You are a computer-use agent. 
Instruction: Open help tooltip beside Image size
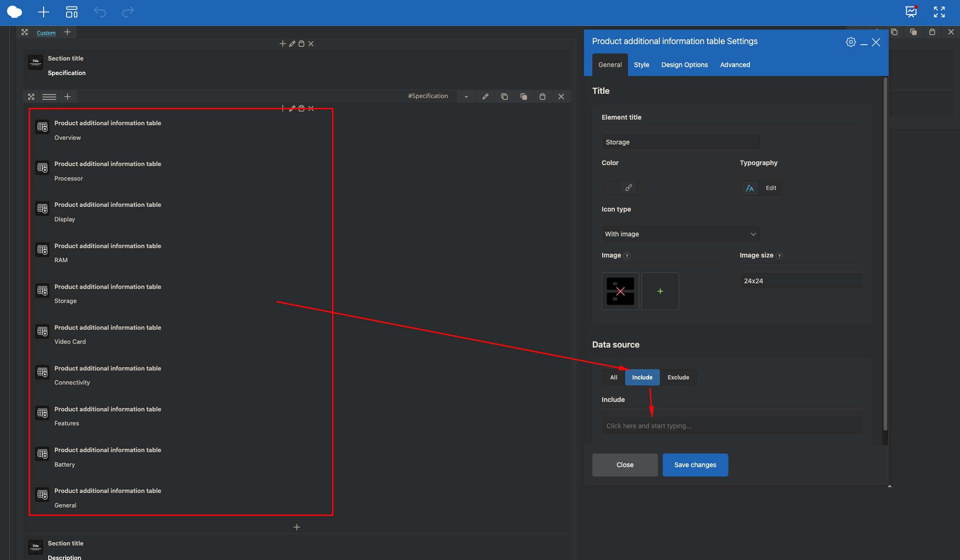(779, 256)
